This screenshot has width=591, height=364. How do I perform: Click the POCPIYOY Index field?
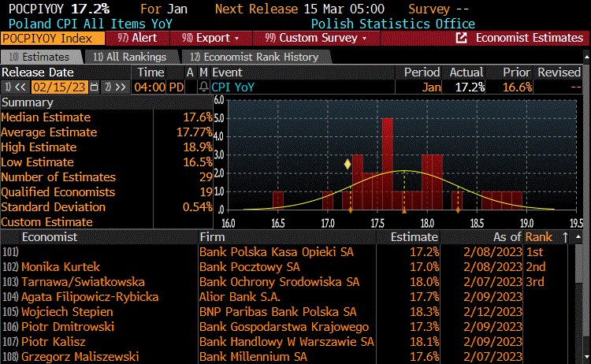tap(52, 38)
